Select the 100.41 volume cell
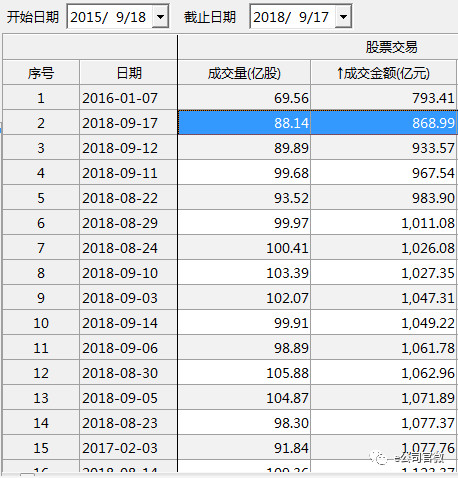The image size is (458, 478). (x=244, y=248)
